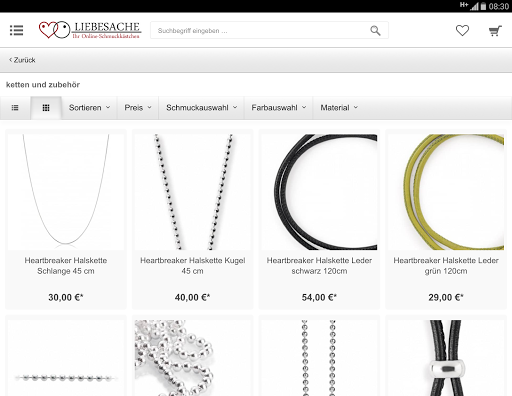The height and width of the screenshot is (396, 512).
Task: Check the battery status icon
Action: (x=483, y=6)
